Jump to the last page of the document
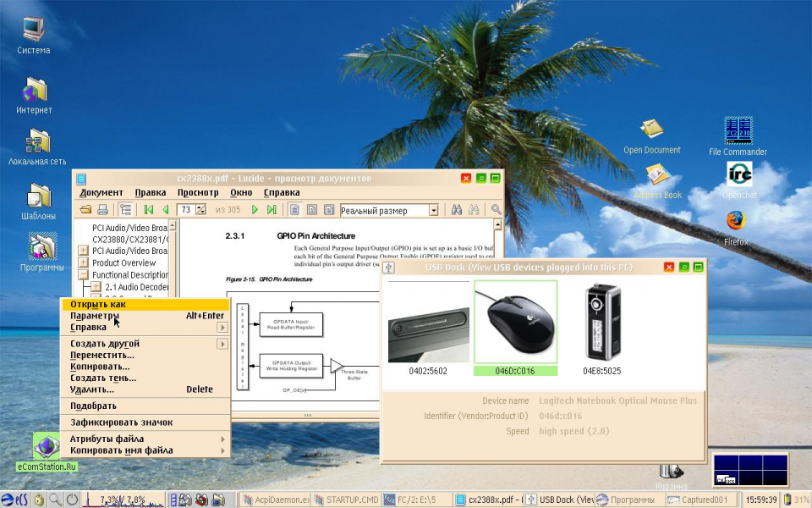 pos(272,210)
